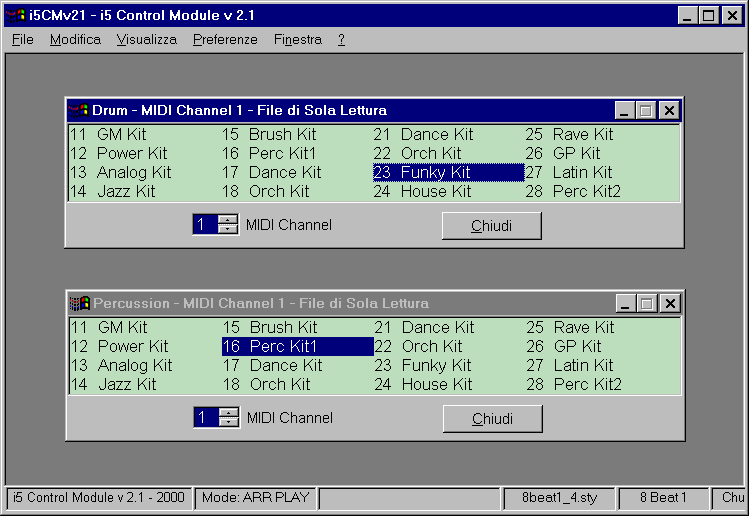Screen dimensions: 749x516
Task: Open the Visualizza menu
Action: point(146,40)
